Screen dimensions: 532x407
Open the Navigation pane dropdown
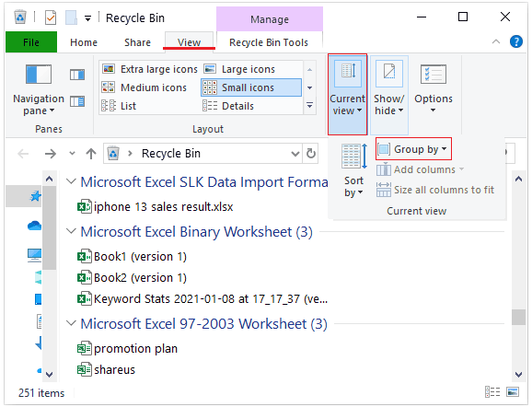(39, 89)
